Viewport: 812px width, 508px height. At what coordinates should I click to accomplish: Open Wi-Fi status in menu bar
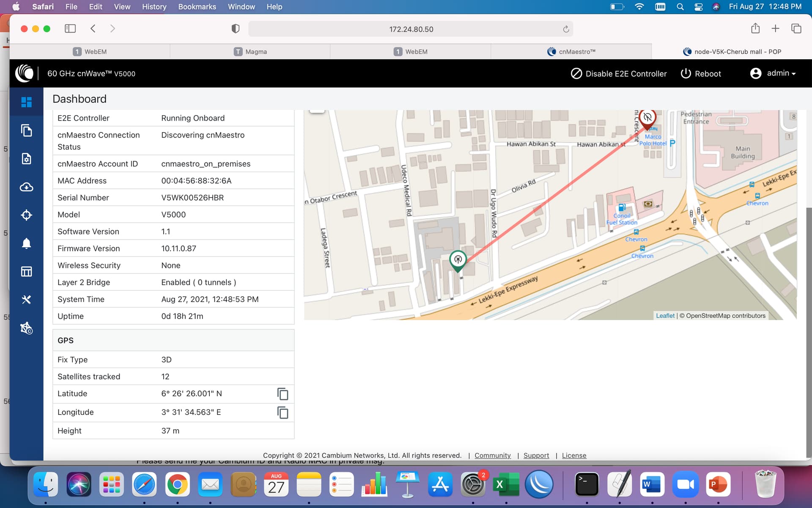639,7
